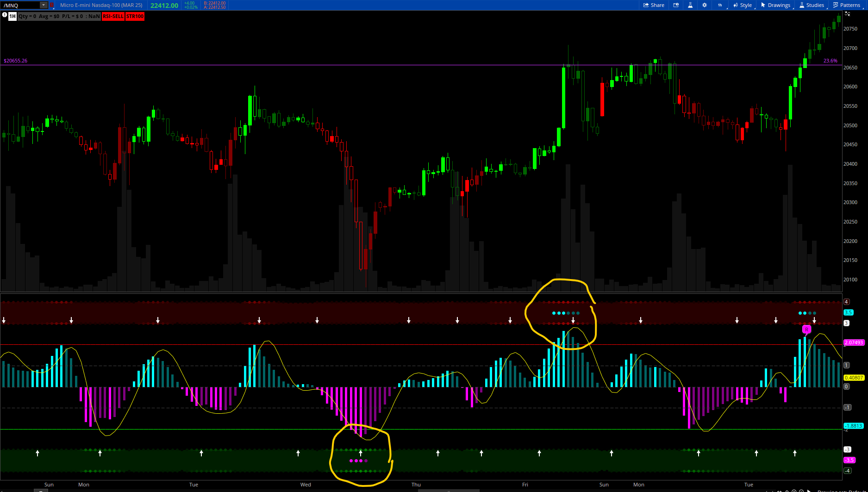Click the magenta R bubble on the oscillator

pos(806,330)
